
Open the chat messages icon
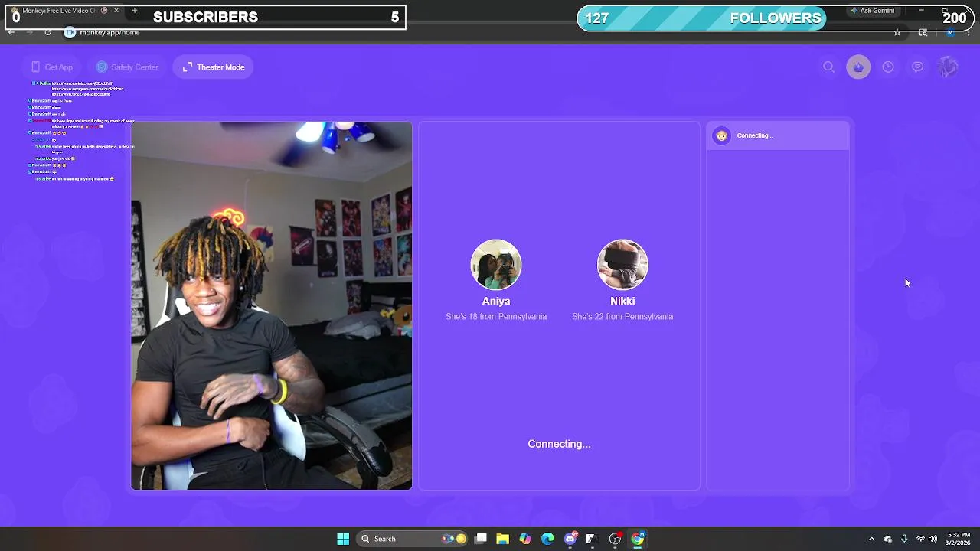coord(917,67)
